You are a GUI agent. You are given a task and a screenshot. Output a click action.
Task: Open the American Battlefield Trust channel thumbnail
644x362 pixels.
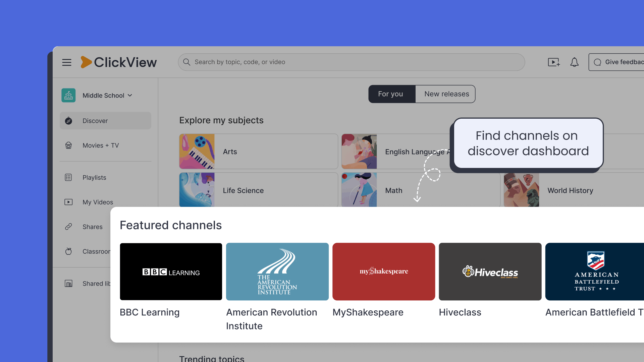595,271
